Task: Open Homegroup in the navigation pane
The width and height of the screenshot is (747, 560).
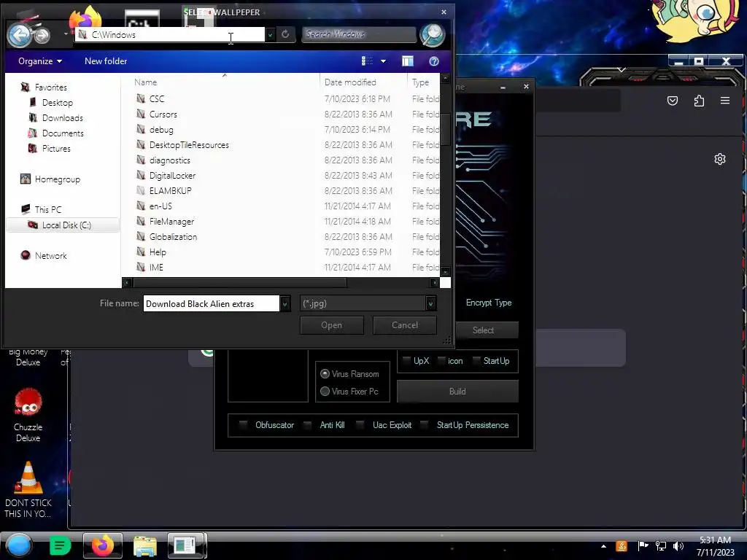Action: coord(57,179)
